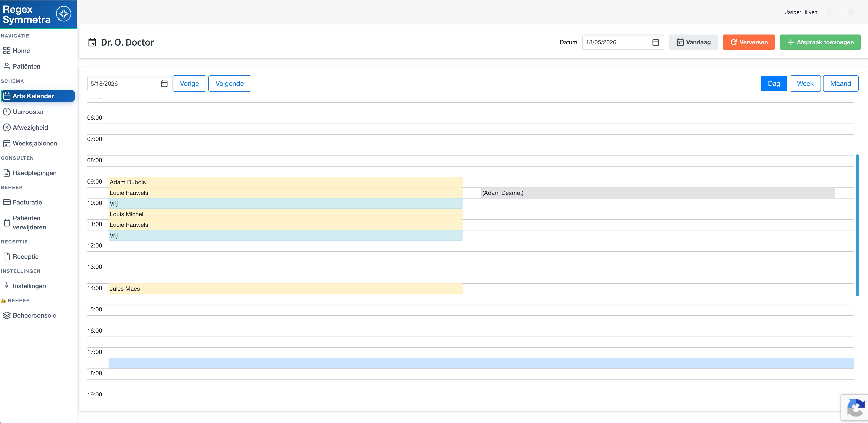Click the Dr. O. Doctor heading

coord(127,42)
